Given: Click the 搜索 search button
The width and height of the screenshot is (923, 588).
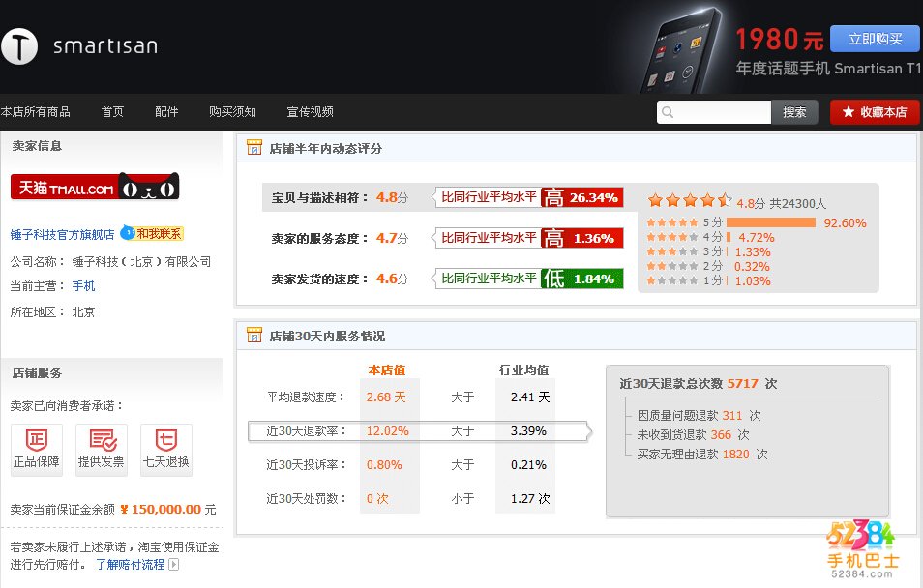Looking at the screenshot, I should coord(794,112).
